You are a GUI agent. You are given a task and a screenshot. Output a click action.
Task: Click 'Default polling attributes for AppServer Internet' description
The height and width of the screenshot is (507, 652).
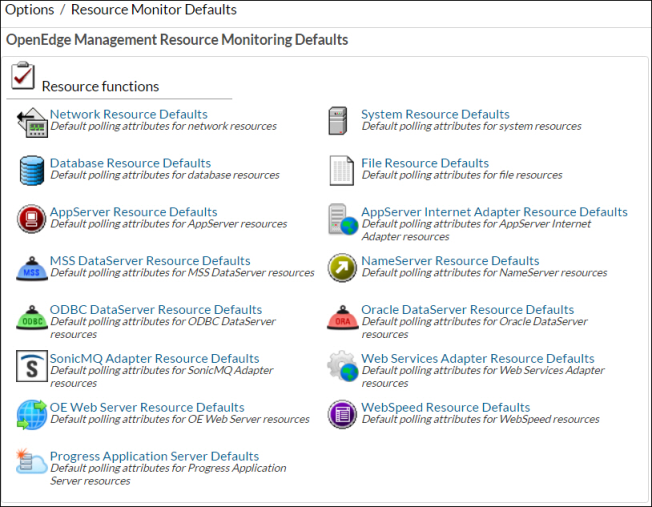tap(476, 230)
